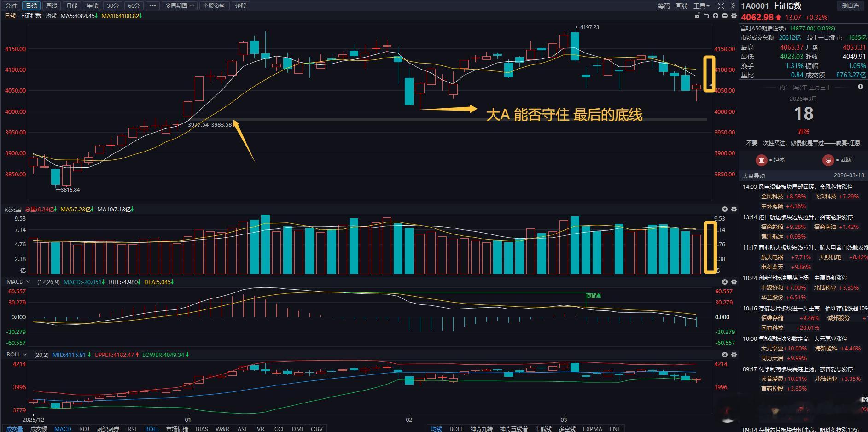
Task: Select W&R indicator in bottom bar
Action: [222, 429]
